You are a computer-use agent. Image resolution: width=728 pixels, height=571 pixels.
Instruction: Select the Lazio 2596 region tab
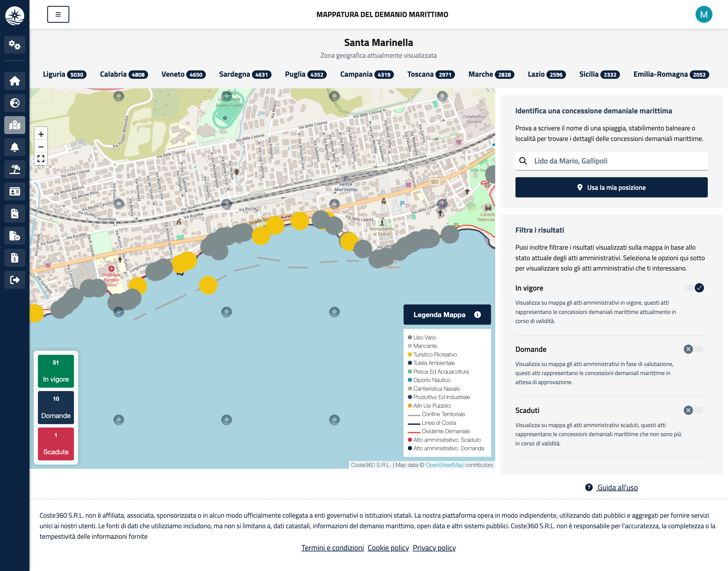tap(546, 74)
